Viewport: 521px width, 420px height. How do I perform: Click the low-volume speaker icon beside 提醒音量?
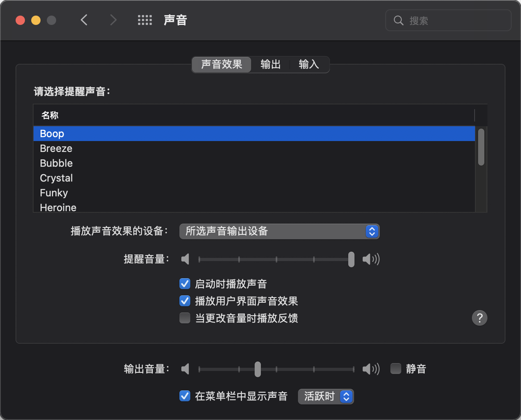pos(185,259)
